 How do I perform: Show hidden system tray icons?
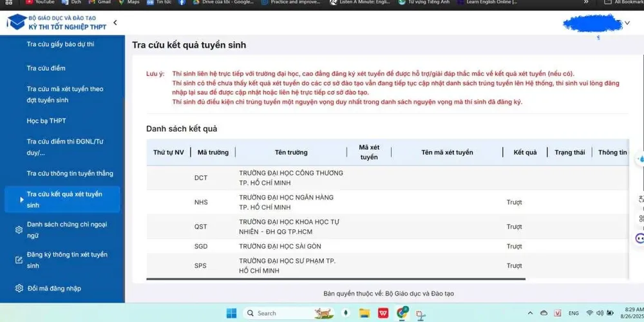[x=531, y=314]
